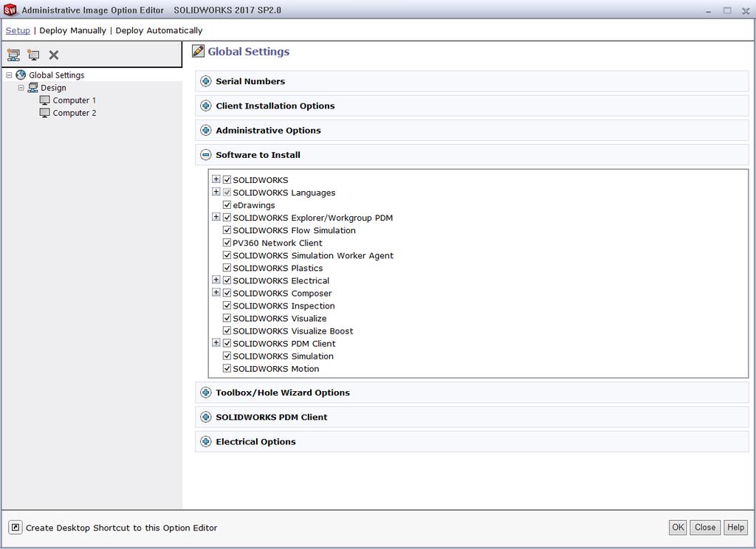This screenshot has width=756, height=549.
Task: Minimize the Option Editor window
Action: [x=708, y=10]
